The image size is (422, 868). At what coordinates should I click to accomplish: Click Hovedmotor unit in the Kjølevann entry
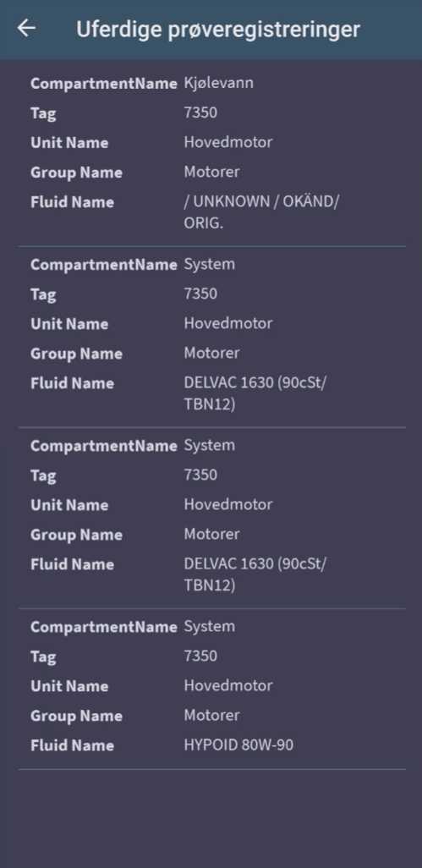pos(228,142)
